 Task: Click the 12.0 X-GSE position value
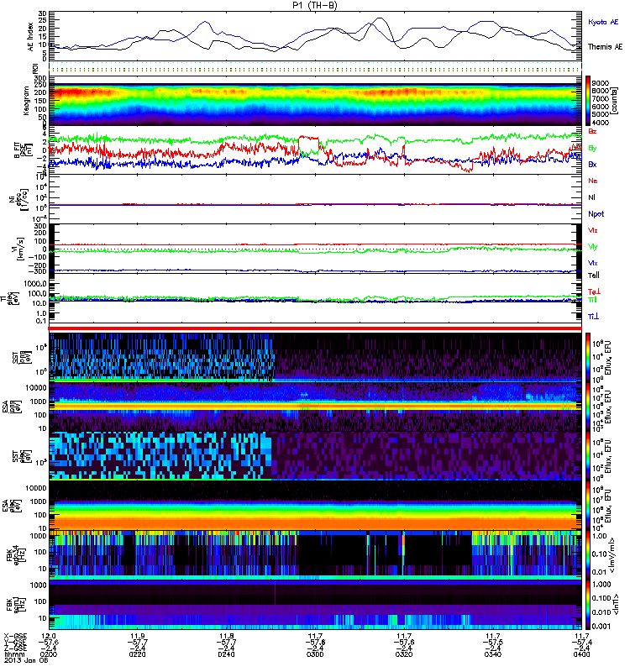coord(49,636)
